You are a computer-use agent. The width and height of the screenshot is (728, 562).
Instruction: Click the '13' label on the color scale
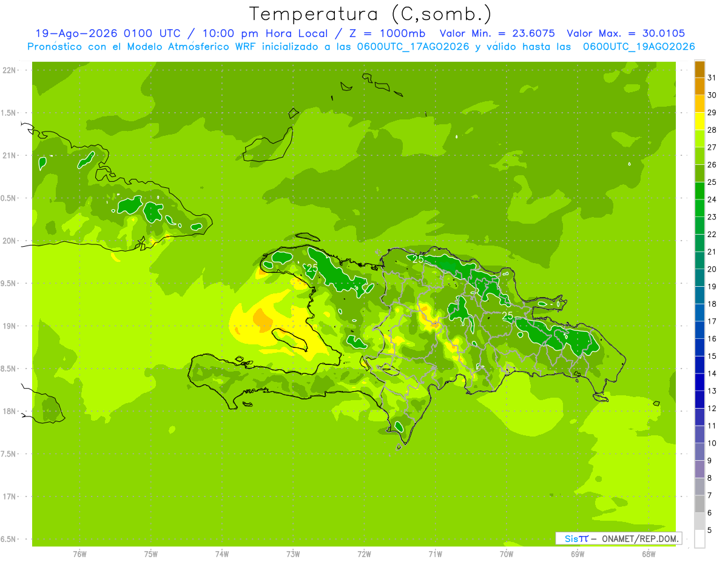point(712,391)
